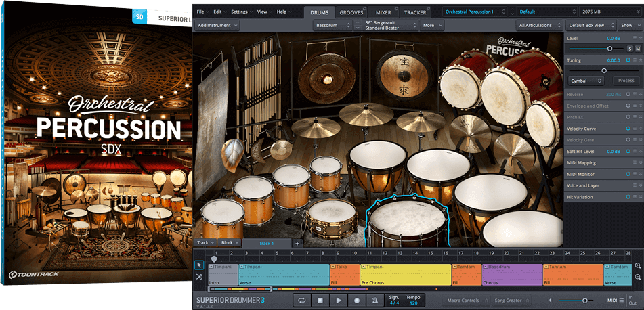Image resolution: width=644 pixels, height=310 pixels.
Task: Detach the Mixer tab window icon
Action: coord(395,9)
